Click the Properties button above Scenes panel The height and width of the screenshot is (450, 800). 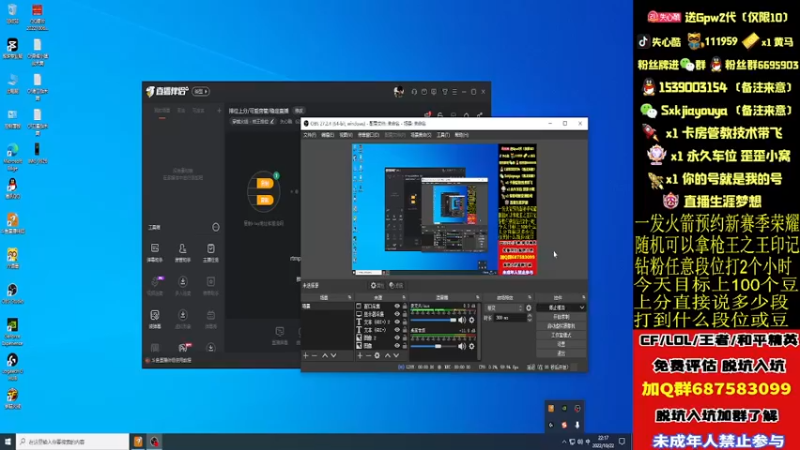(378, 286)
